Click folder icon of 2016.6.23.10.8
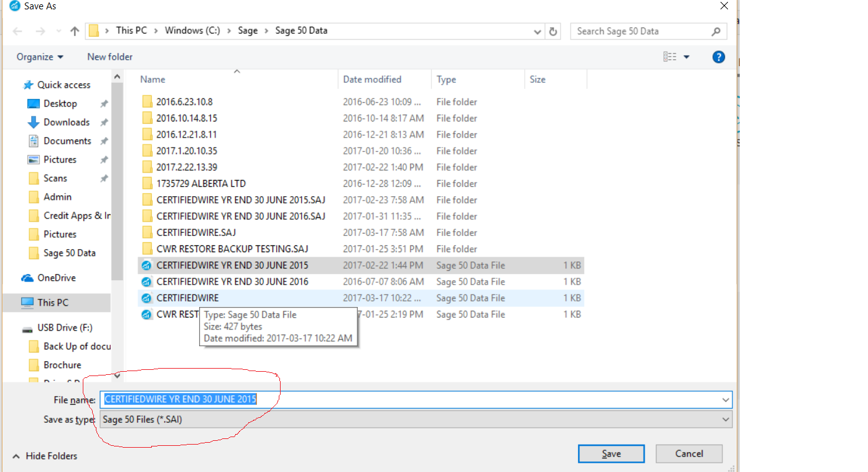 tap(147, 102)
